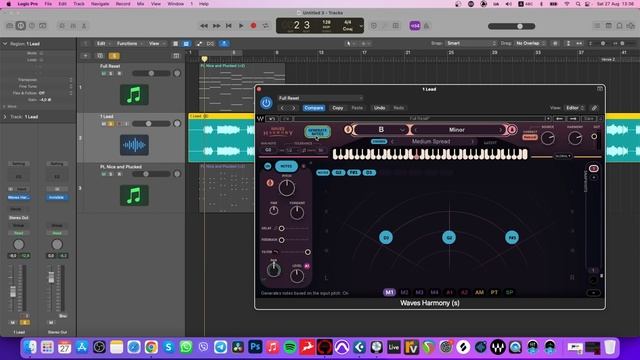
Task: Mute the PL Nice and Plucked track
Action: click(x=104, y=174)
